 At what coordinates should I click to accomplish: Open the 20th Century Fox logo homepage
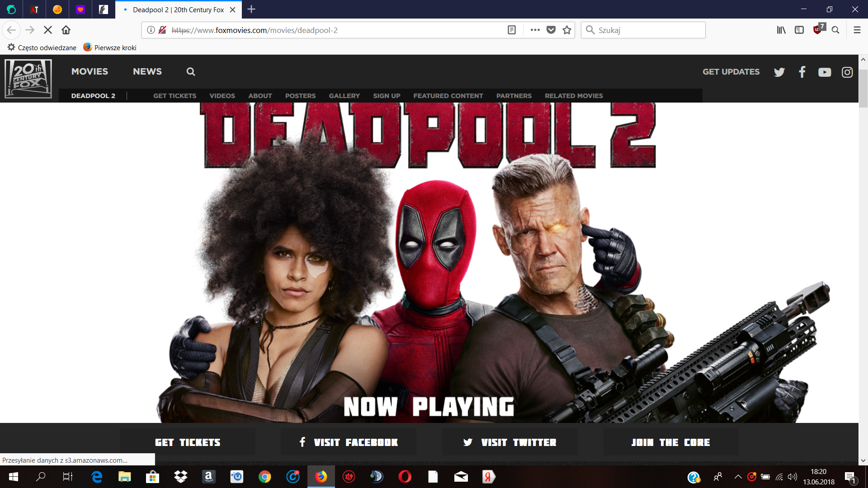tap(28, 79)
